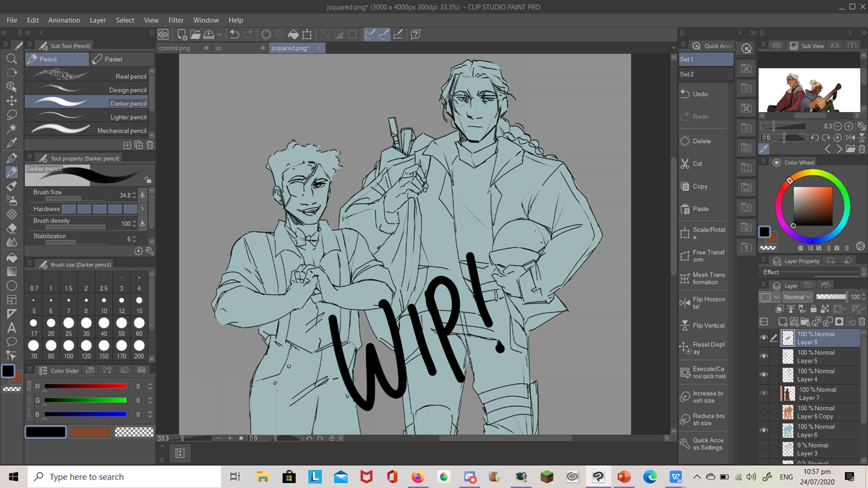The height and width of the screenshot is (488, 868).
Task: Open Firefox from the taskbar
Action: 417,476
